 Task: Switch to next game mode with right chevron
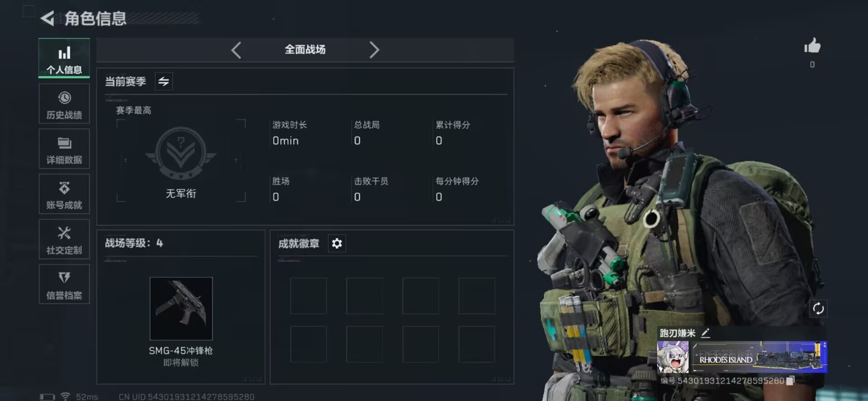(374, 50)
